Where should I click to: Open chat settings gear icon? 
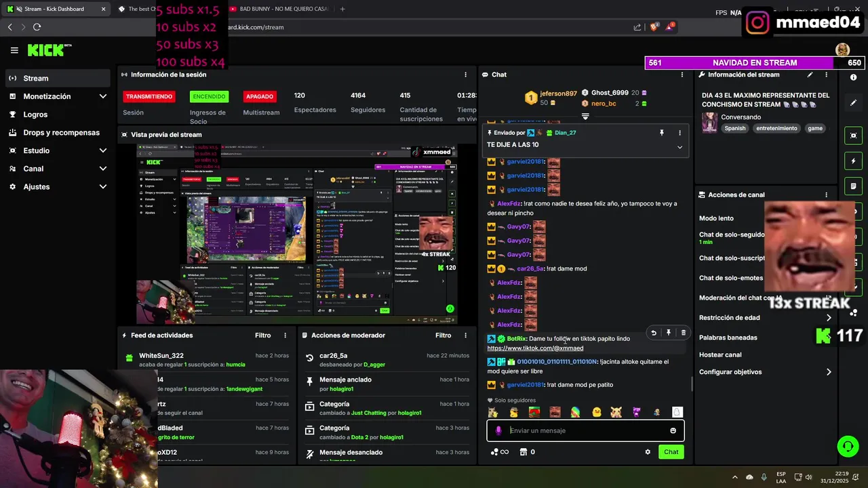[648, 452]
